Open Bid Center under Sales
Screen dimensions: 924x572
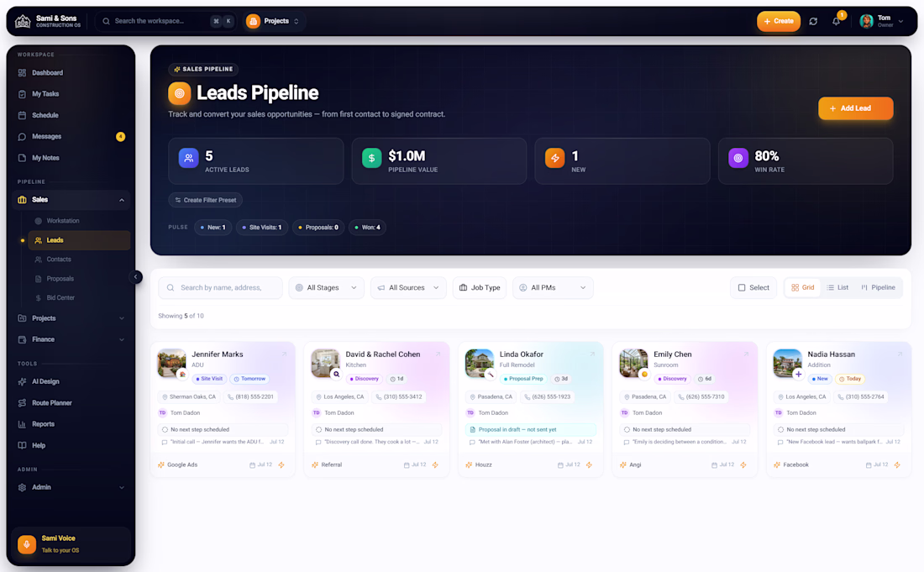[x=79, y=298]
